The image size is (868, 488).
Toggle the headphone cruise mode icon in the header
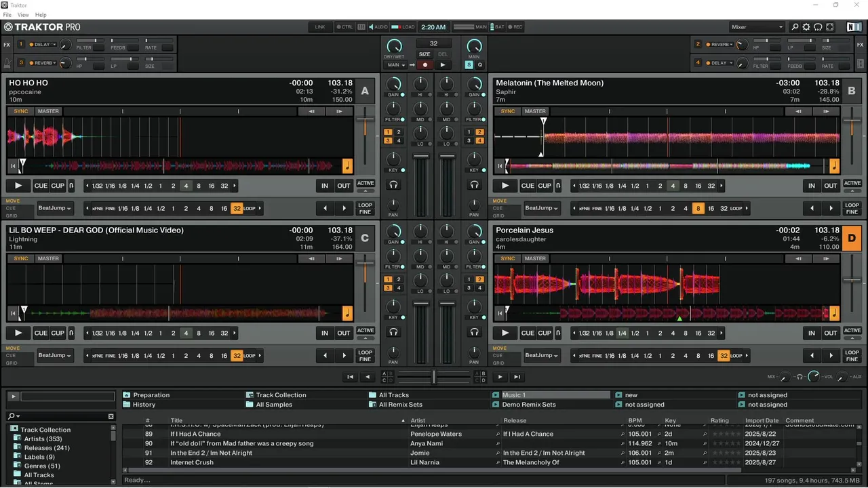(x=818, y=27)
